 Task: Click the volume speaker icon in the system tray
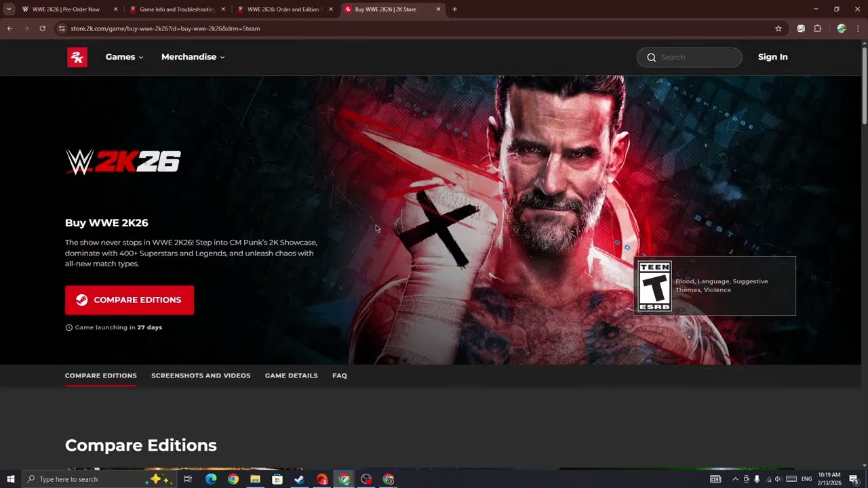pos(778,479)
